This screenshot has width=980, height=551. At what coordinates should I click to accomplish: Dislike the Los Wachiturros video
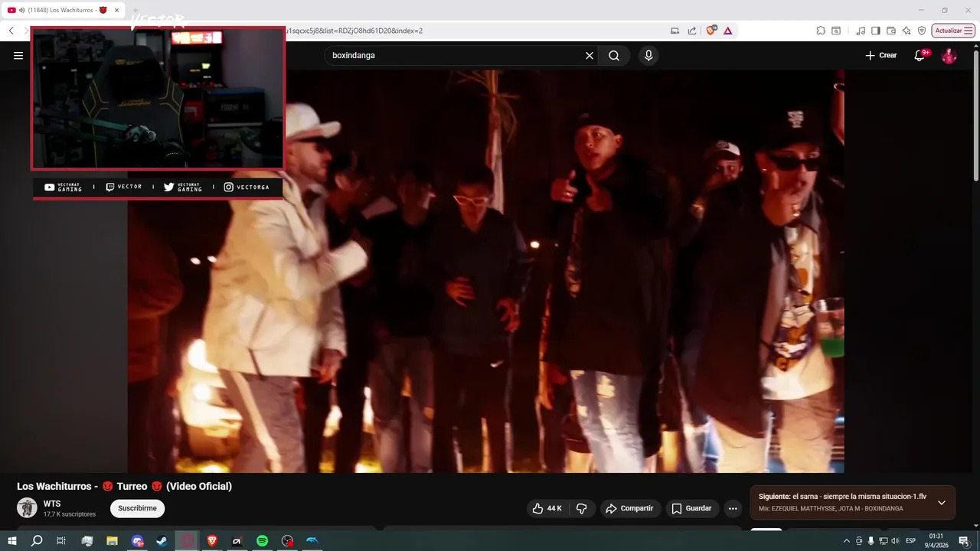point(581,508)
